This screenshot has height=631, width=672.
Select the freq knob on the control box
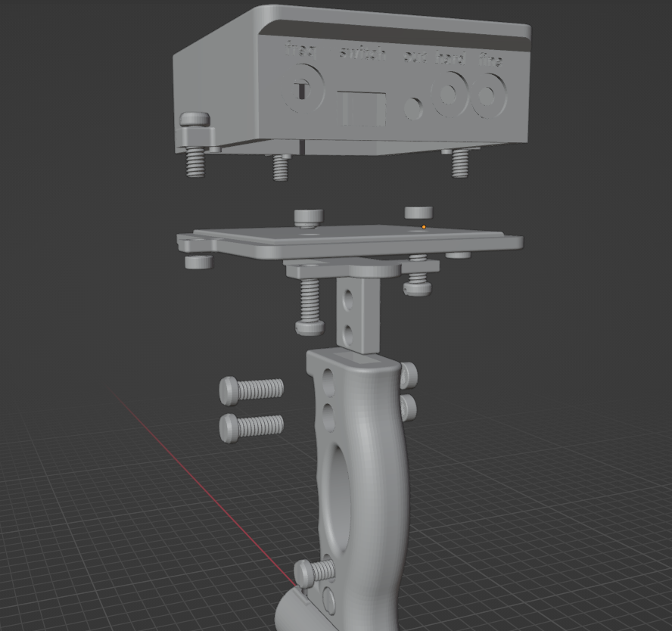click(303, 91)
